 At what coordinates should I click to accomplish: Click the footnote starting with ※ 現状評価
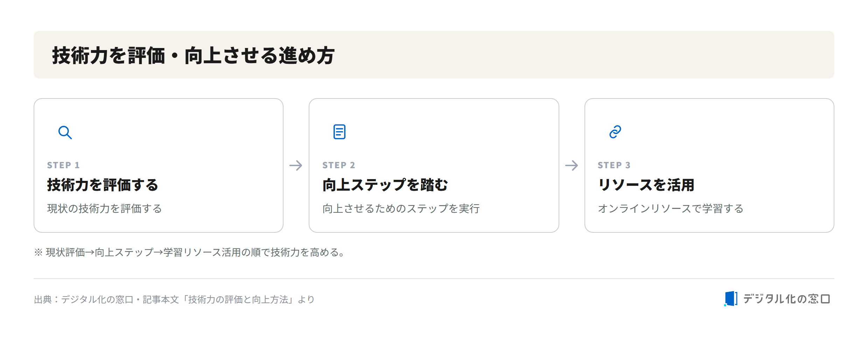(189, 252)
